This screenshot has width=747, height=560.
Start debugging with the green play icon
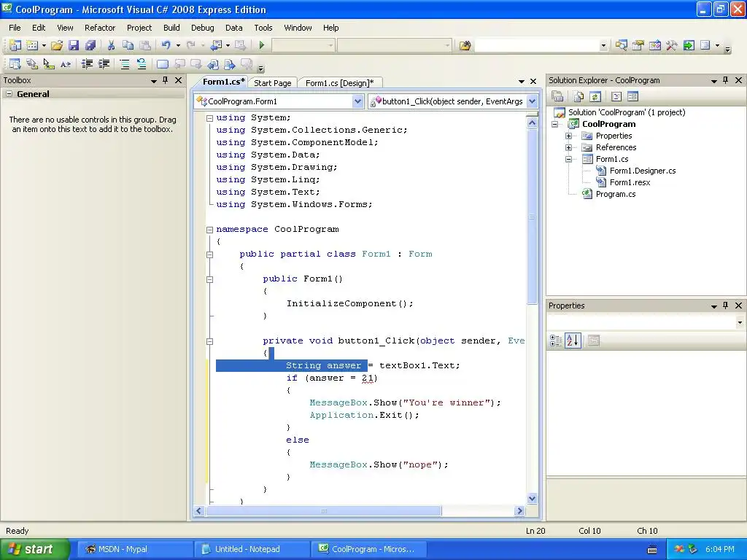[262, 45]
